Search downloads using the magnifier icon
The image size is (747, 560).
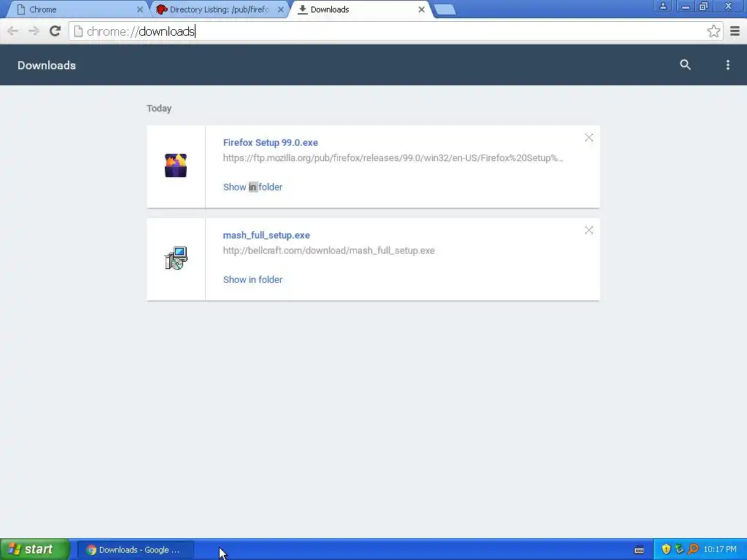tap(685, 65)
